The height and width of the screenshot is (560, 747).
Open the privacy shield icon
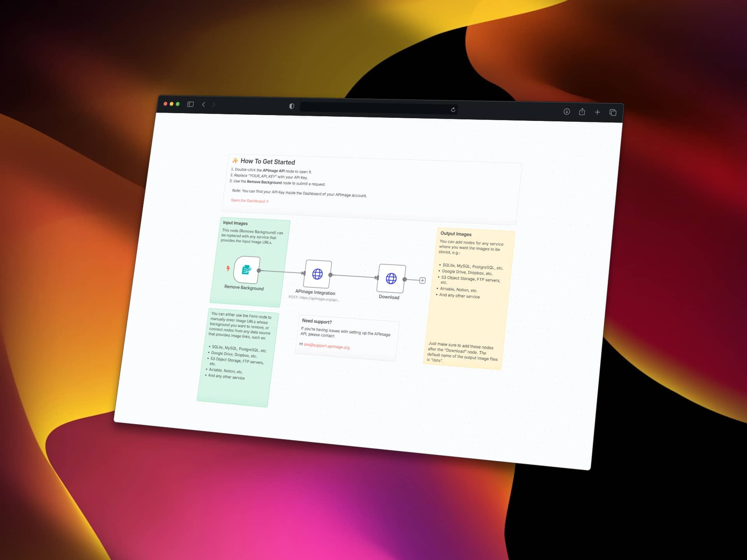click(291, 106)
